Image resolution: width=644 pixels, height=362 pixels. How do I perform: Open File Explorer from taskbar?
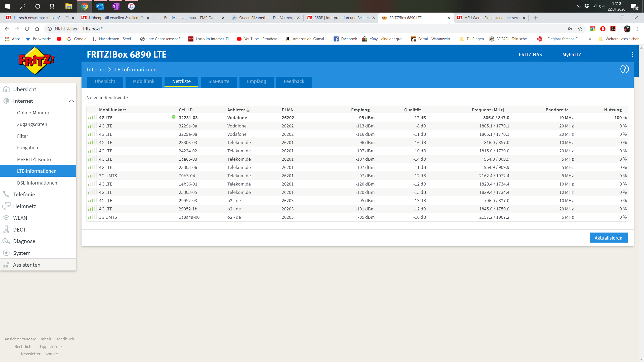69,6
